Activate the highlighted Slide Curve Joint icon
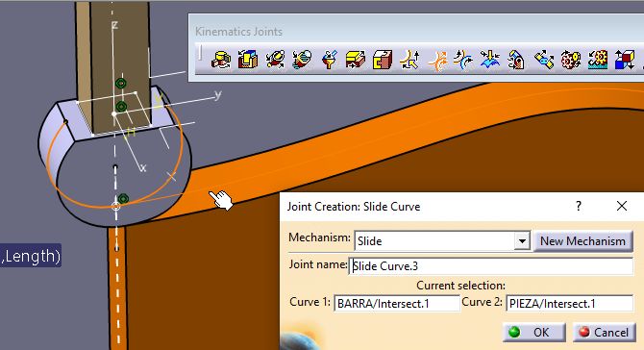Viewport: 644px width, 350px height. pyautogui.click(x=436, y=60)
